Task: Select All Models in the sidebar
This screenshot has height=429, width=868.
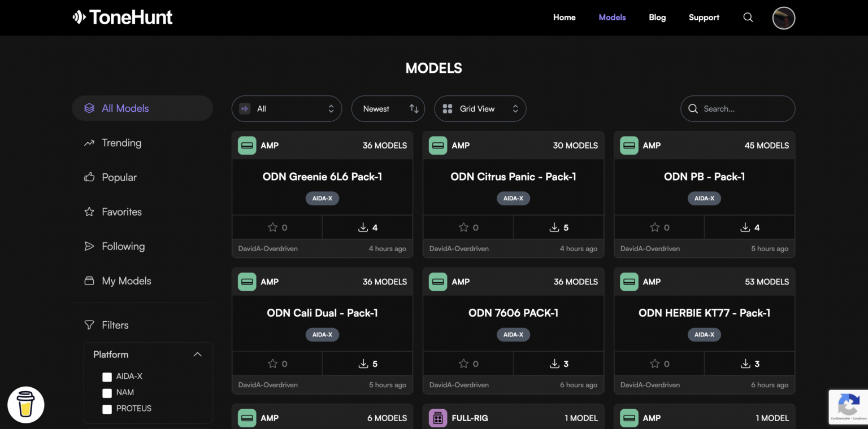Action: point(124,108)
